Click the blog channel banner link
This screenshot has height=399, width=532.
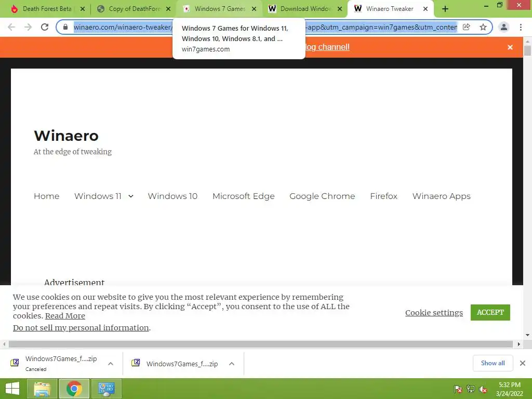click(x=327, y=47)
